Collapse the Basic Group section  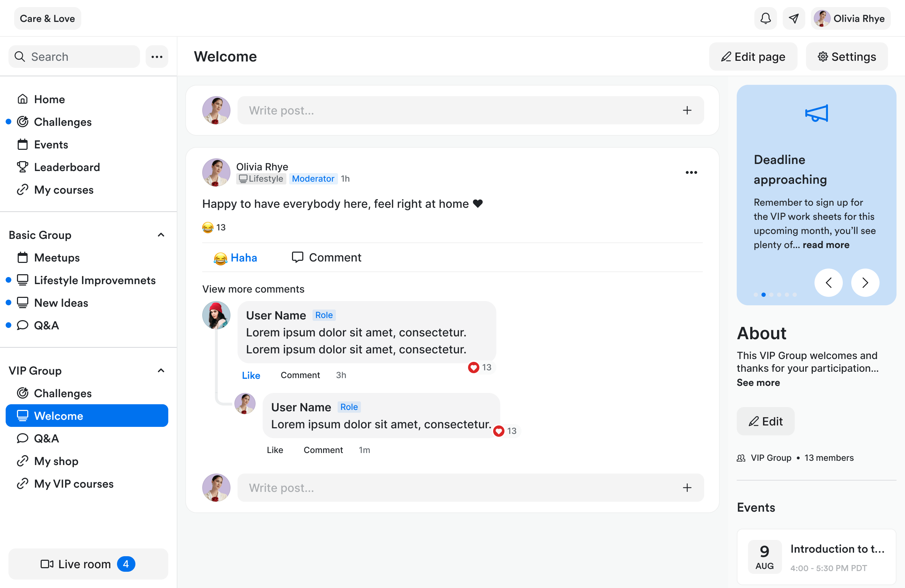pos(161,235)
